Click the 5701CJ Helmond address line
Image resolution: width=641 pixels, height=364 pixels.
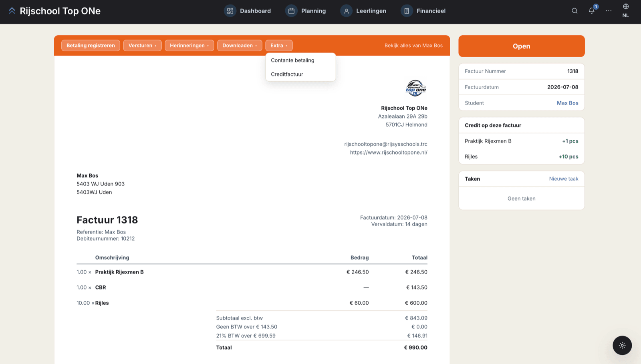pos(406,125)
